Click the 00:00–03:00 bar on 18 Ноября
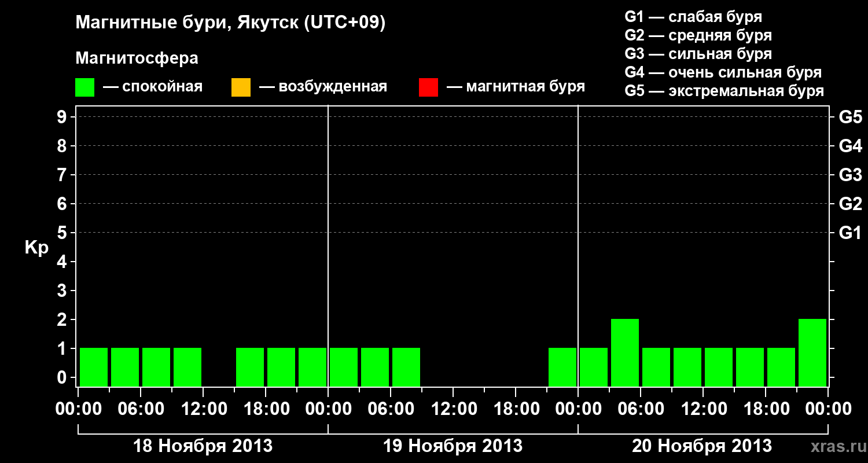The image size is (868, 463). coord(94,367)
